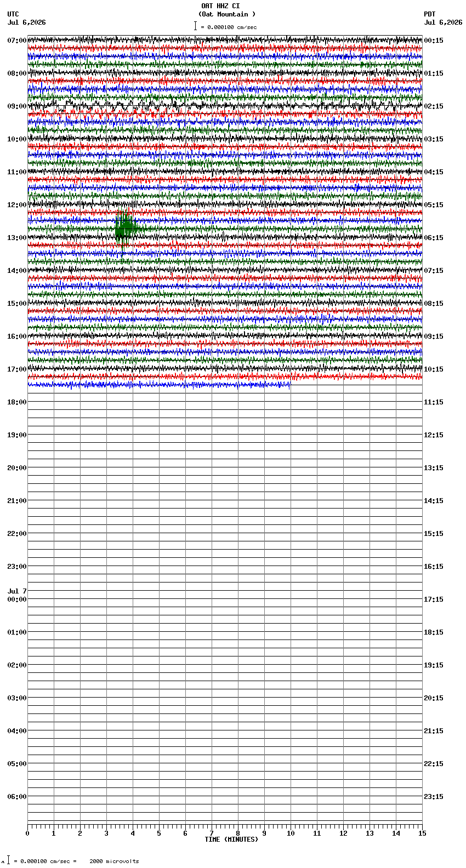
Task: Click the '10:15' PDT time label
Action: pyautogui.click(x=434, y=369)
